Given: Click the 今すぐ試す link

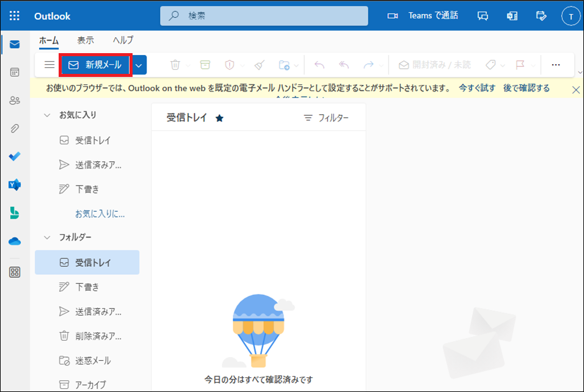Looking at the screenshot, I should click(477, 88).
